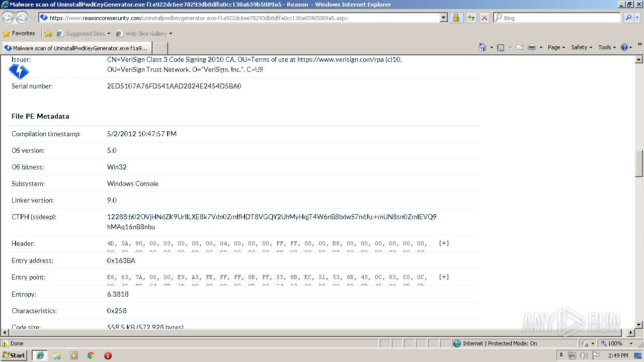The width and height of the screenshot is (644, 362).
Task: Stop loading with the red X icon
Action: pos(484,18)
